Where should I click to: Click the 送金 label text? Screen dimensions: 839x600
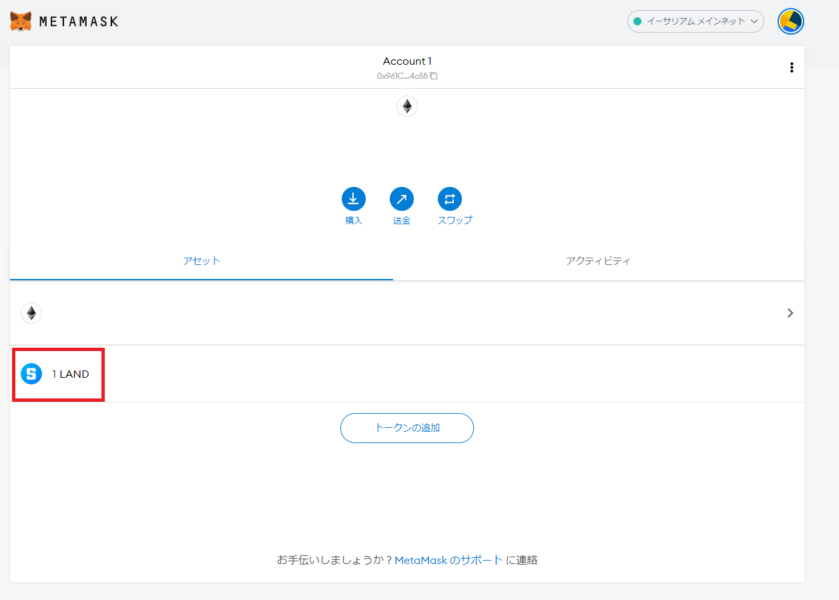[x=402, y=221]
